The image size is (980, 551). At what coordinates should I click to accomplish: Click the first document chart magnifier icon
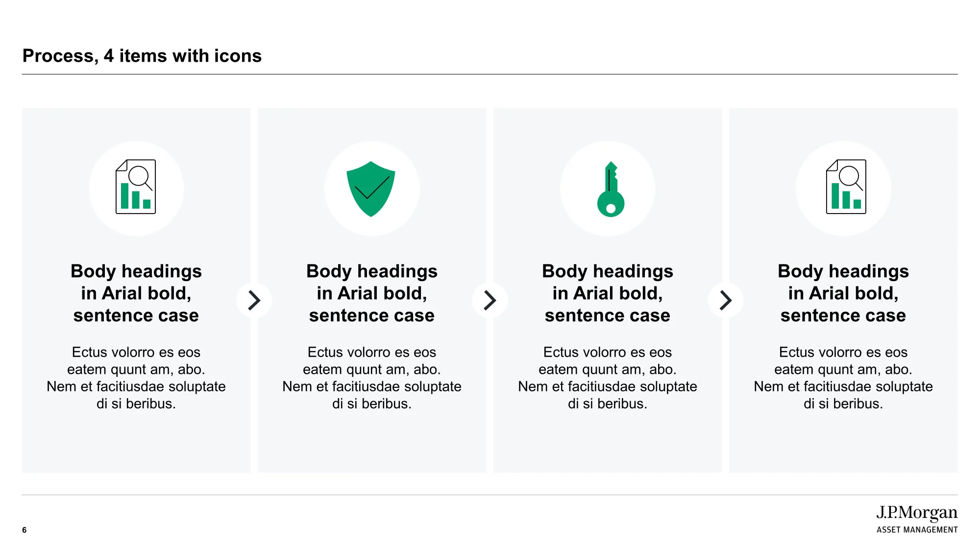[x=136, y=187]
